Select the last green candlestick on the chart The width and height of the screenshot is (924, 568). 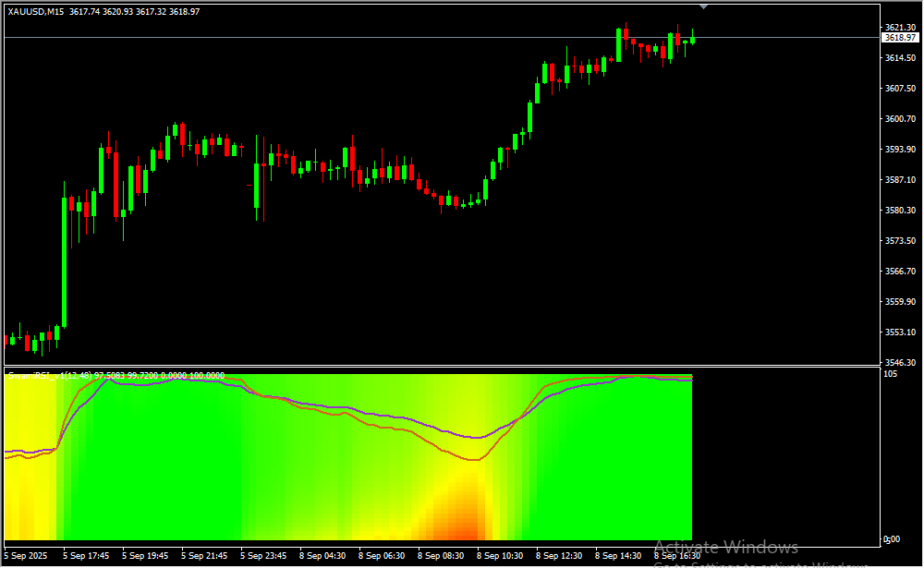click(692, 40)
